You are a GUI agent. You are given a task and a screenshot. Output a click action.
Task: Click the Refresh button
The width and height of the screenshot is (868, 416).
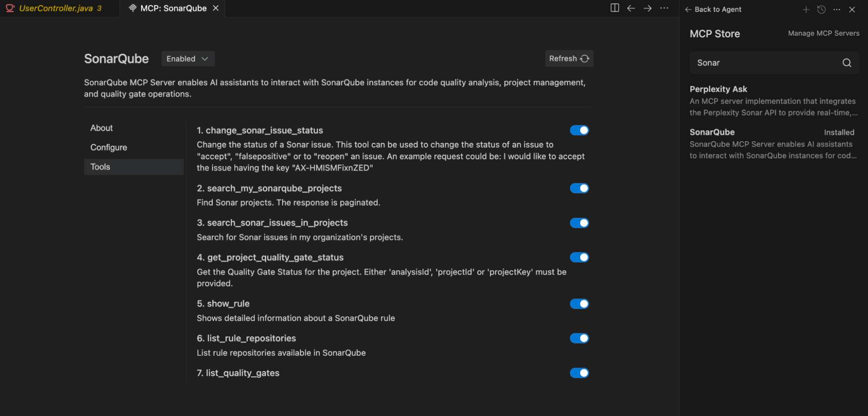[x=569, y=59]
